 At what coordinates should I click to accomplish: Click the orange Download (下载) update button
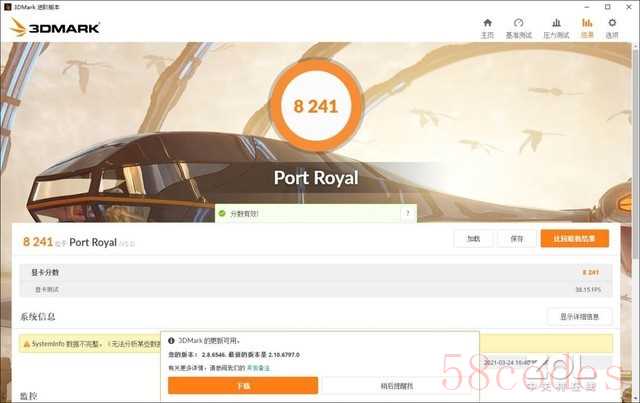tap(243, 386)
